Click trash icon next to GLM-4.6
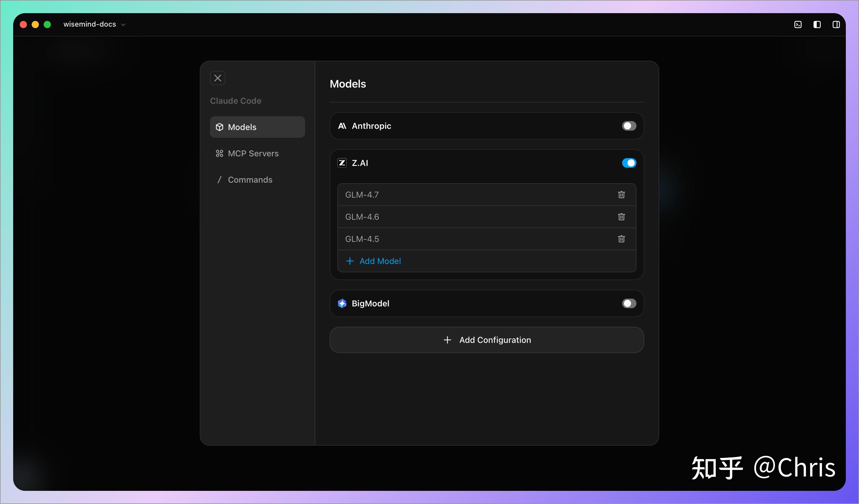859x504 pixels. click(621, 217)
